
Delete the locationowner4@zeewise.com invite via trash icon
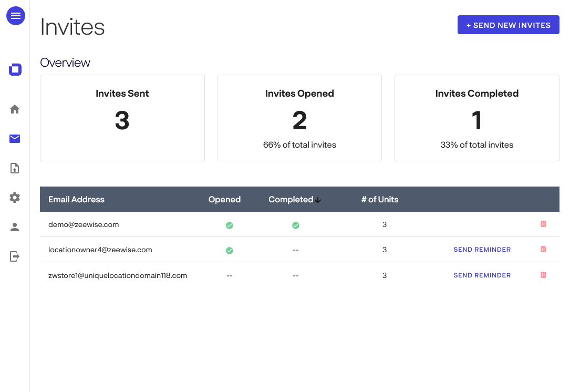pos(543,249)
